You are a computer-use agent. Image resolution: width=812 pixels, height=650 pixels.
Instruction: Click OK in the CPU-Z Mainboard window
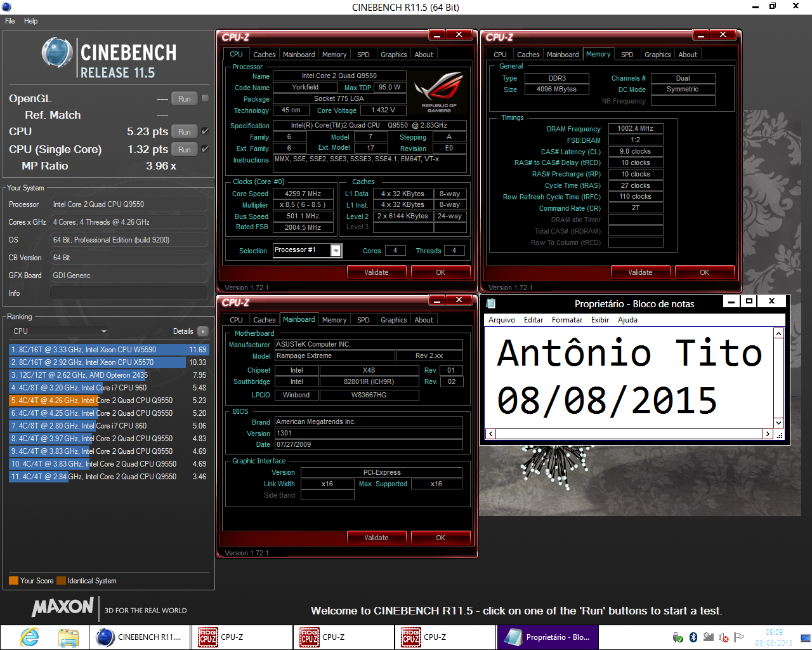pyautogui.click(x=440, y=538)
